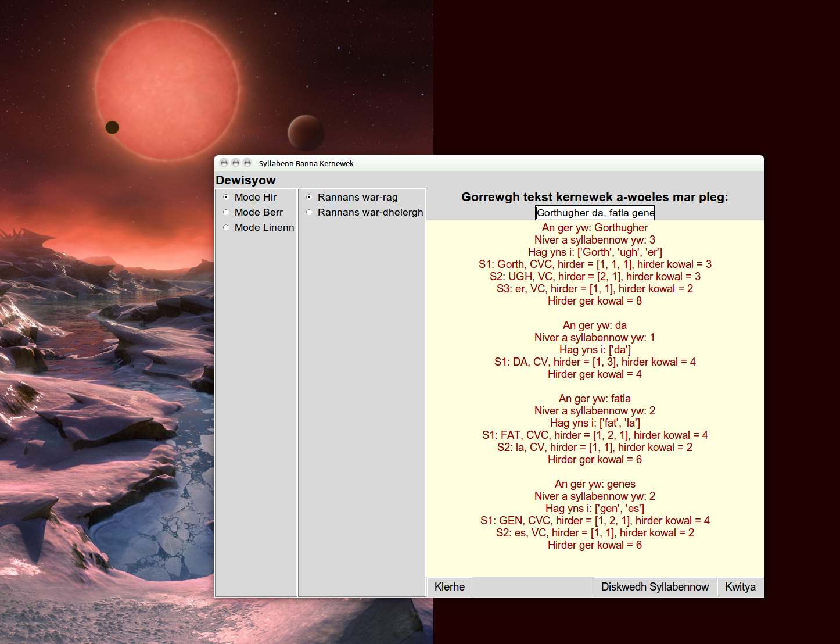Click 'Gorrewgh tekst kernewek' heading

595,197
